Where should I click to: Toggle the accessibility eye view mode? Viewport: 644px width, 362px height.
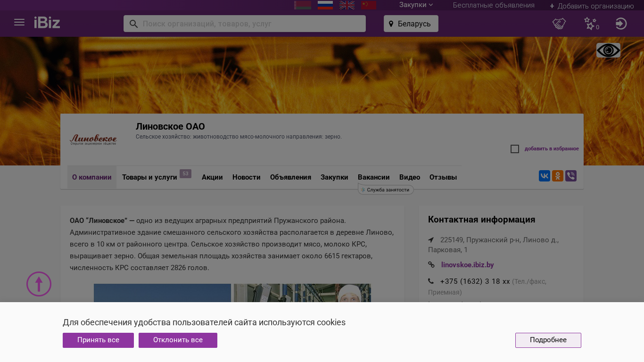pyautogui.click(x=608, y=50)
